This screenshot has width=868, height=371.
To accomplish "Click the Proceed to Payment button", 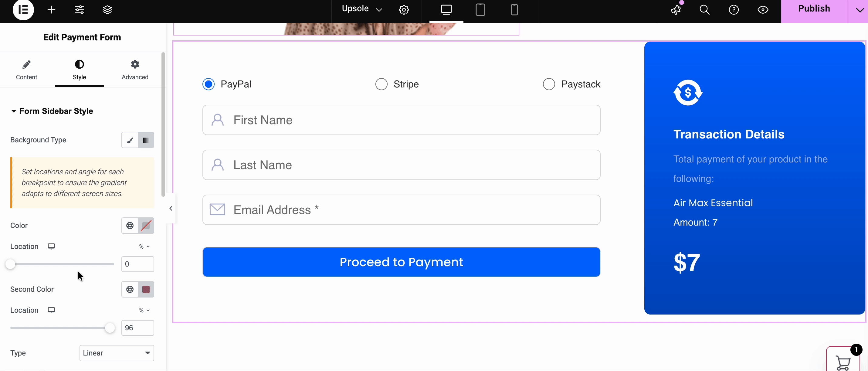I will tap(401, 262).
